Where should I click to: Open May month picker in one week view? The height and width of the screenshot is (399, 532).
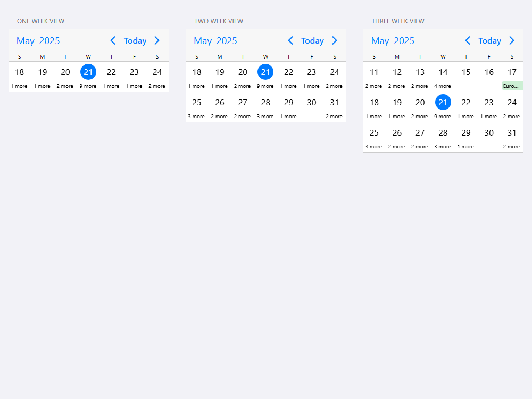26,41
